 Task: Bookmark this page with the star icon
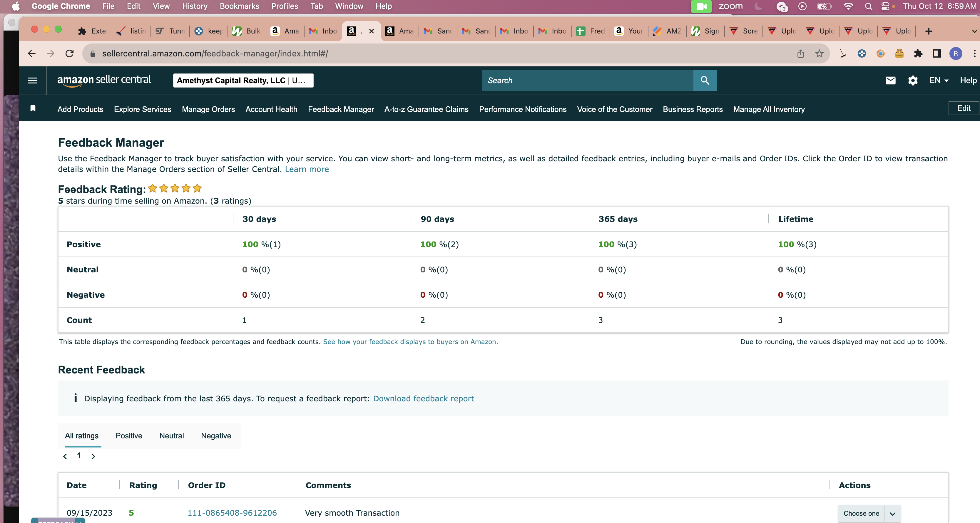coord(820,54)
